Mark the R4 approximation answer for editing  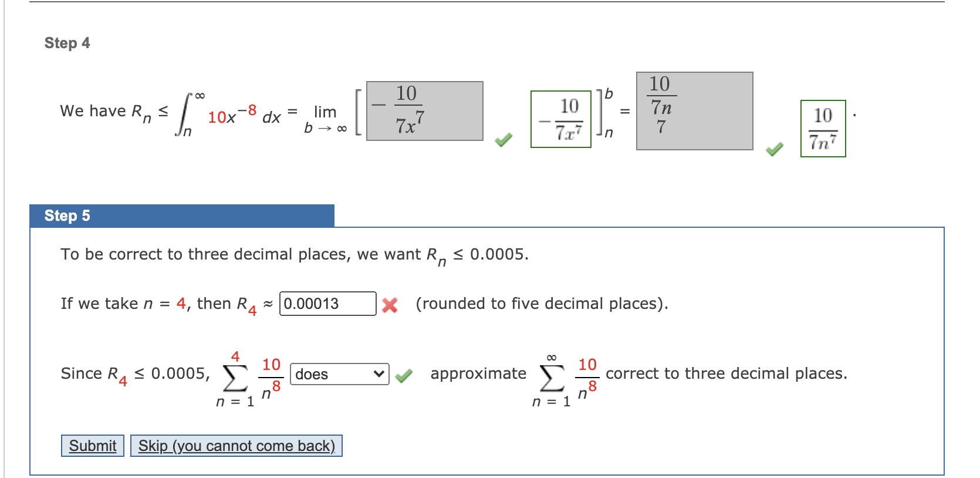pyautogui.click(x=327, y=304)
